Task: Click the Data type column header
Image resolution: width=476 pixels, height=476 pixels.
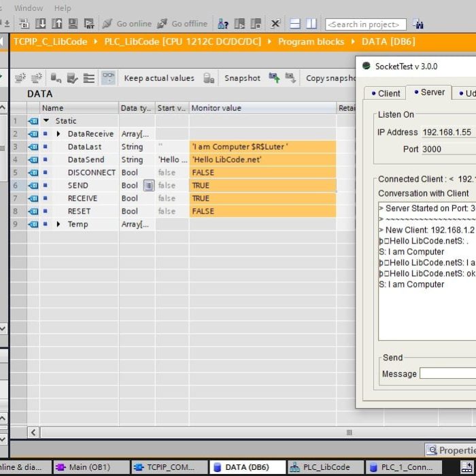Action: pyautogui.click(x=137, y=108)
